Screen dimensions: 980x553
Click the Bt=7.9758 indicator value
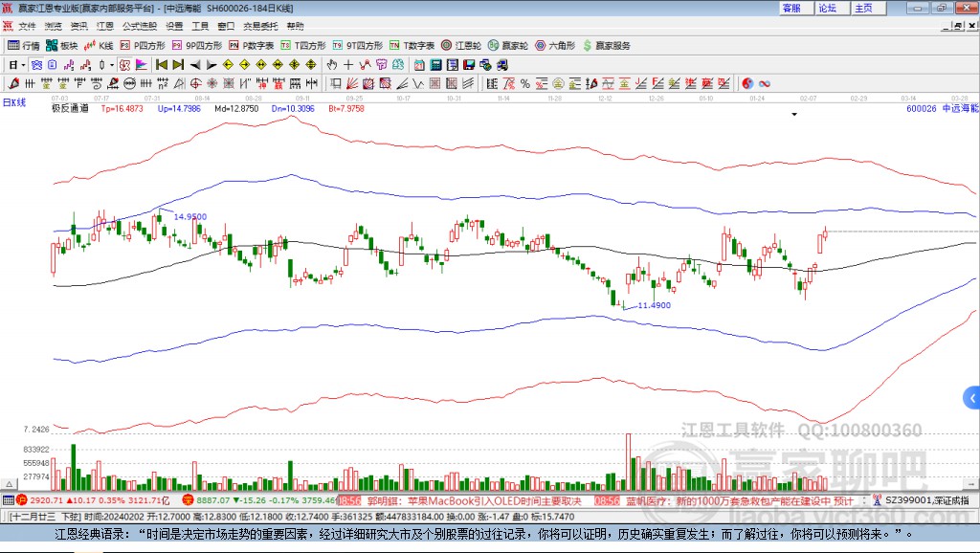(346, 109)
